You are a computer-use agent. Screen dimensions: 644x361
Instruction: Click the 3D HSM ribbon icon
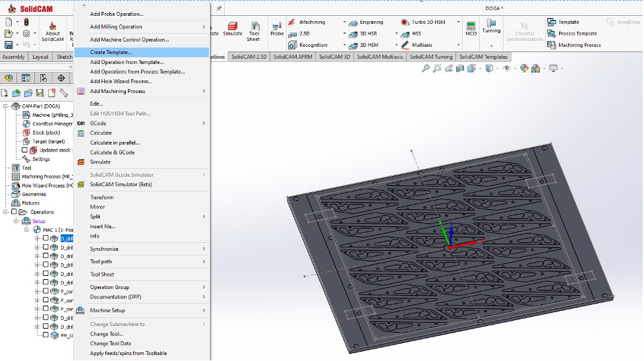coord(353,45)
